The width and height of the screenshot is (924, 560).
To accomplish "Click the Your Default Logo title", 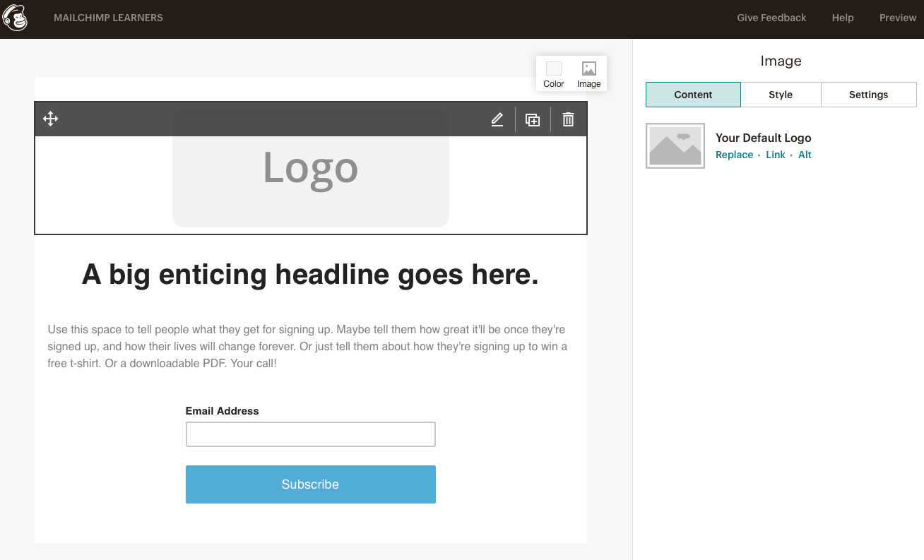I will pos(763,138).
